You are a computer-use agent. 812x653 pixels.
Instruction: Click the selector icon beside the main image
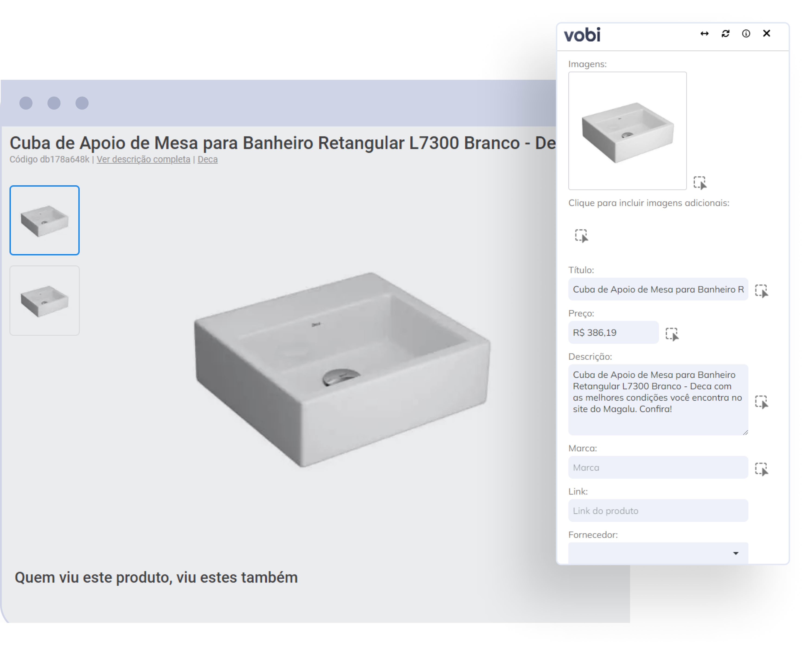(x=700, y=183)
